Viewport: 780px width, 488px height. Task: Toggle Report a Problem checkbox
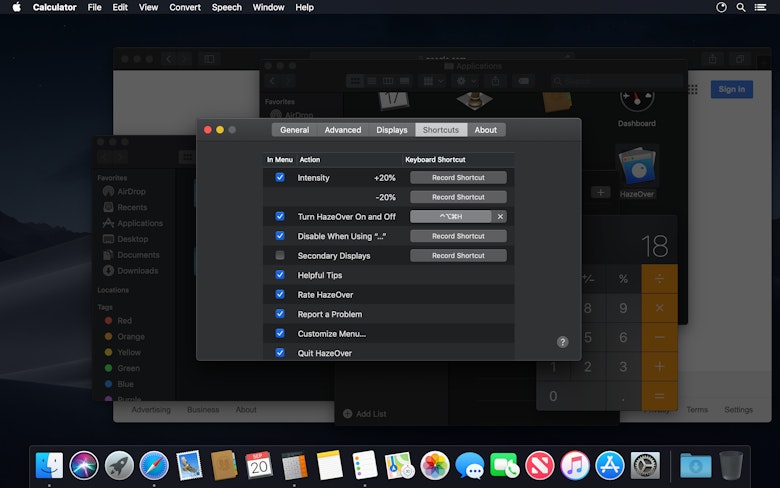coord(280,313)
